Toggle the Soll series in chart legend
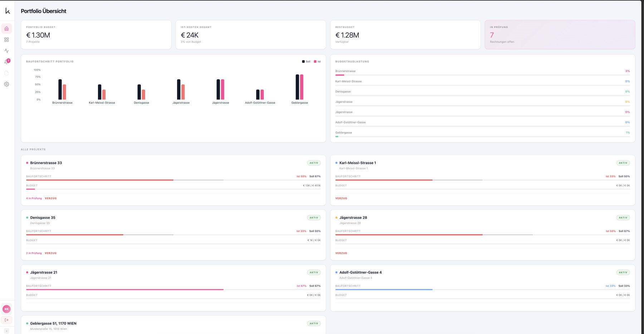644x334 pixels. click(x=306, y=62)
